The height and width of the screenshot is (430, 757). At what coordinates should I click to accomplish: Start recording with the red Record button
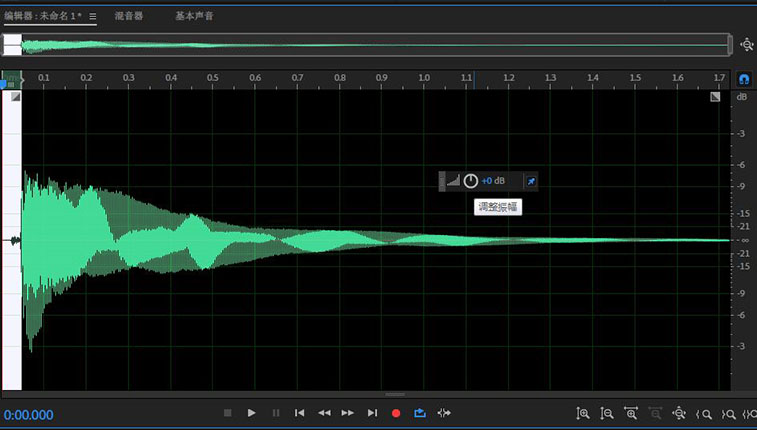click(x=396, y=413)
